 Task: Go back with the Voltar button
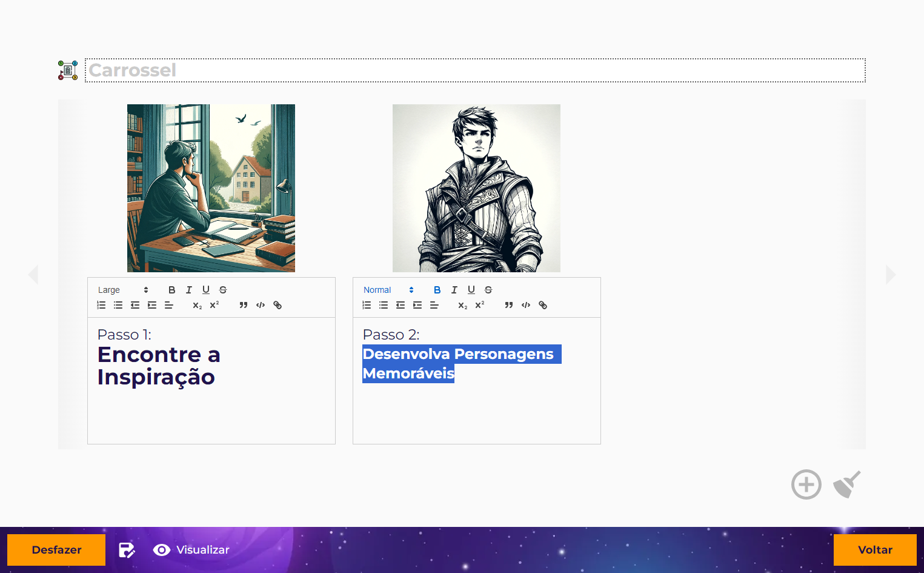[x=875, y=550]
